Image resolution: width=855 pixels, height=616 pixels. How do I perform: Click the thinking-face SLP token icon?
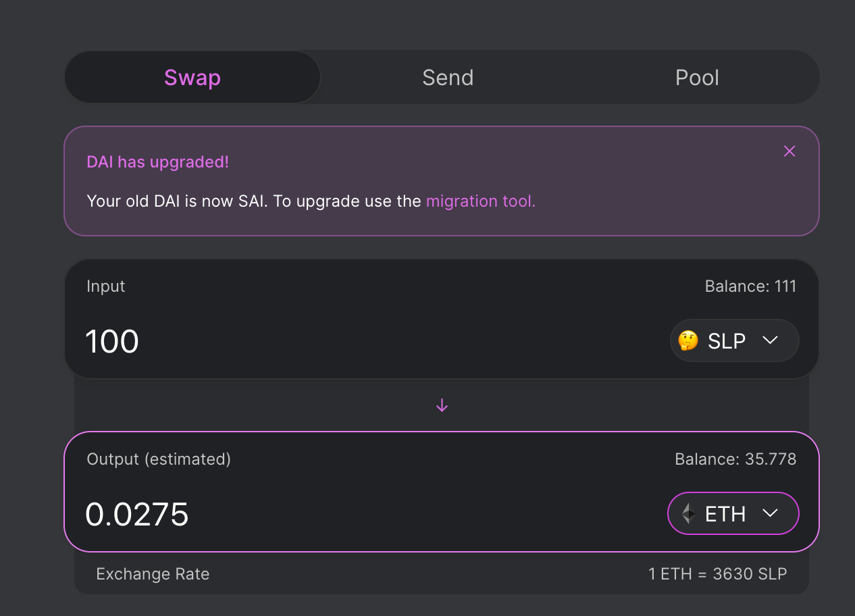(x=688, y=341)
